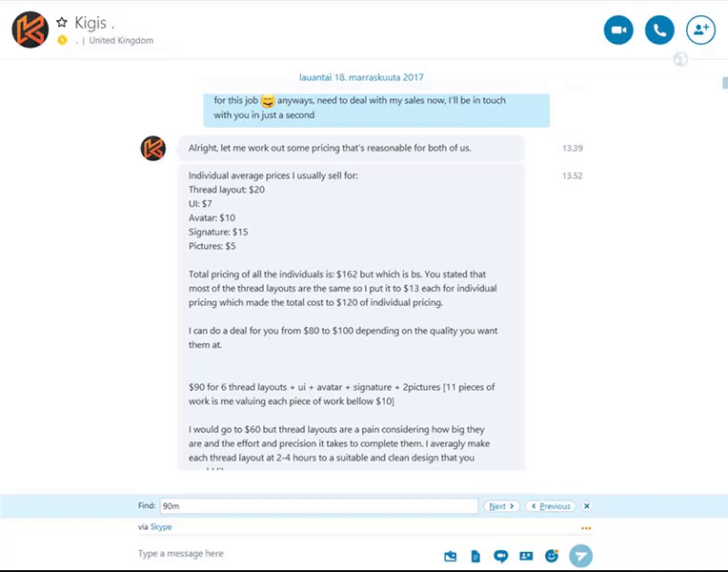728x572 pixels.
Task: Close the Find bar
Action: tap(587, 506)
